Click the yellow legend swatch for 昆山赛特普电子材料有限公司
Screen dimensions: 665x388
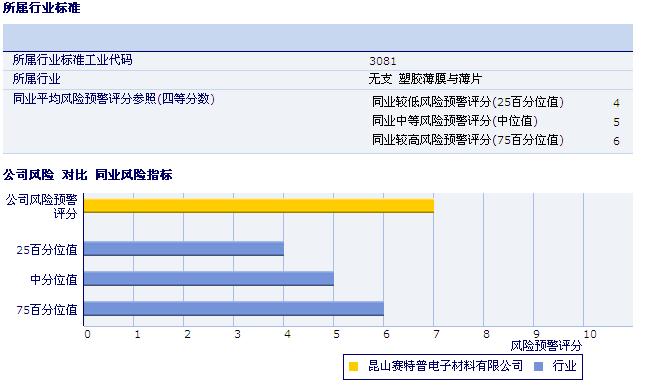click(x=353, y=366)
